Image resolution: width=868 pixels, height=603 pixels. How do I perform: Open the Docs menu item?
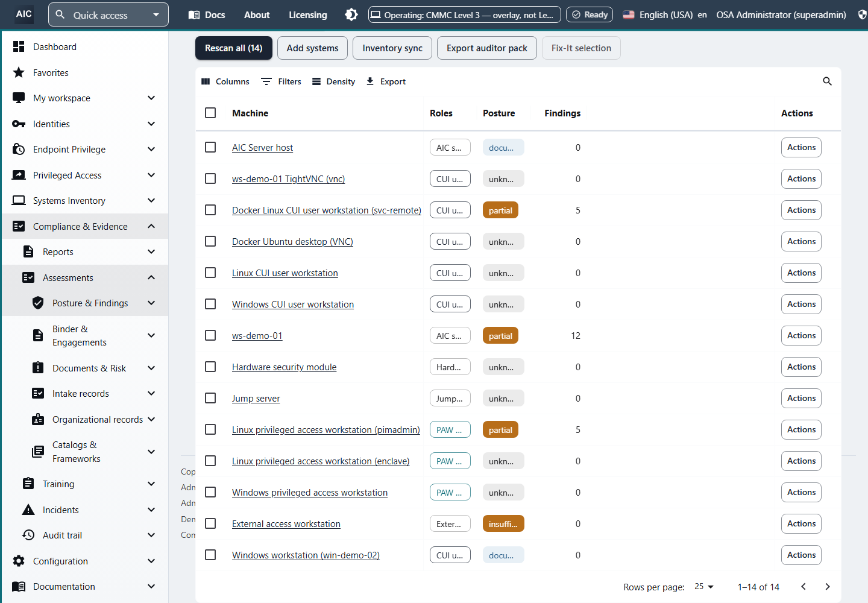[207, 14]
